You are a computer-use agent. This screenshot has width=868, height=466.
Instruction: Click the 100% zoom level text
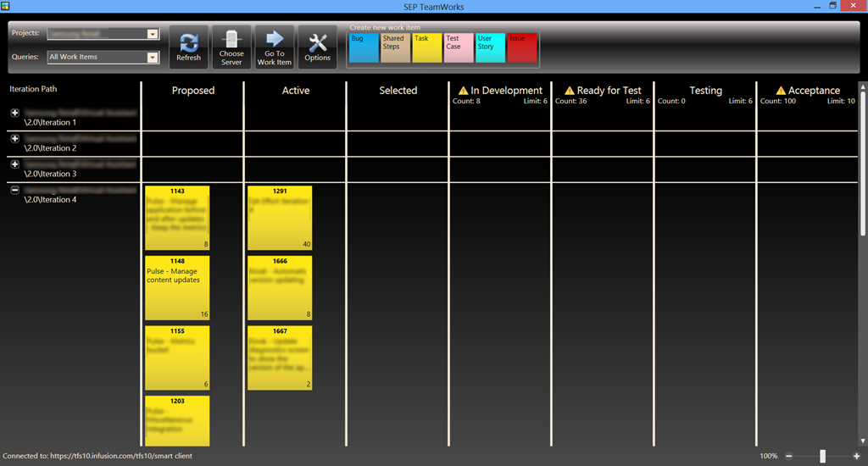click(768, 456)
